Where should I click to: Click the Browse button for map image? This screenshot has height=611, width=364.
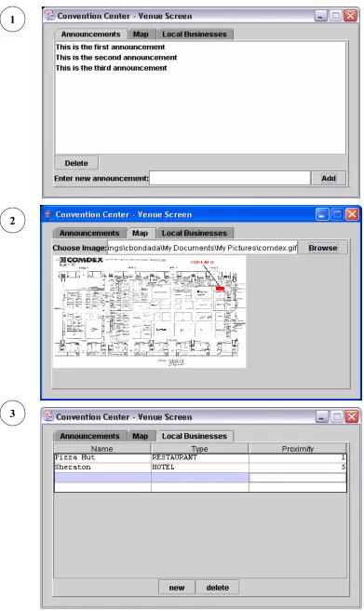pos(323,248)
